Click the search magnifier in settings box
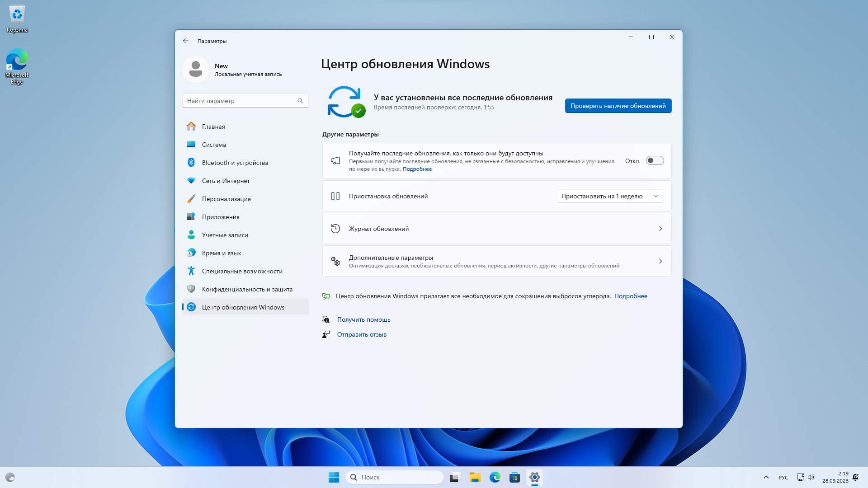868x488 pixels. 300,101
